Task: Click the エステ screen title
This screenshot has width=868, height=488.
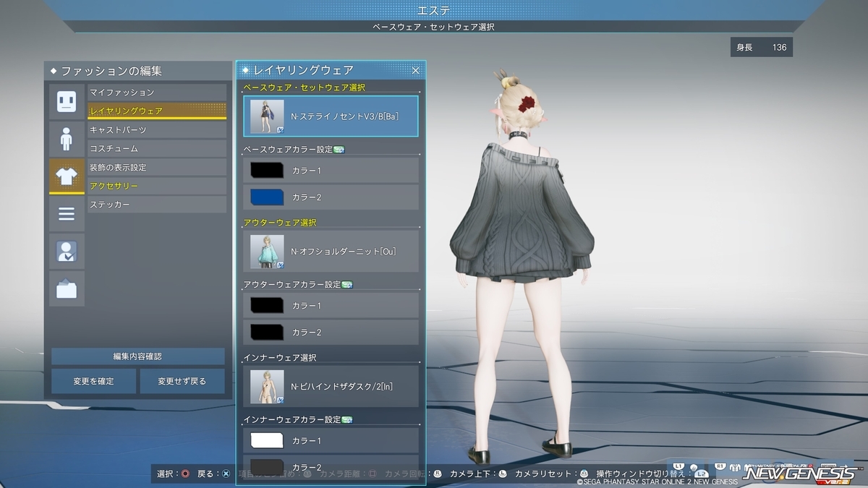Action: point(434,10)
